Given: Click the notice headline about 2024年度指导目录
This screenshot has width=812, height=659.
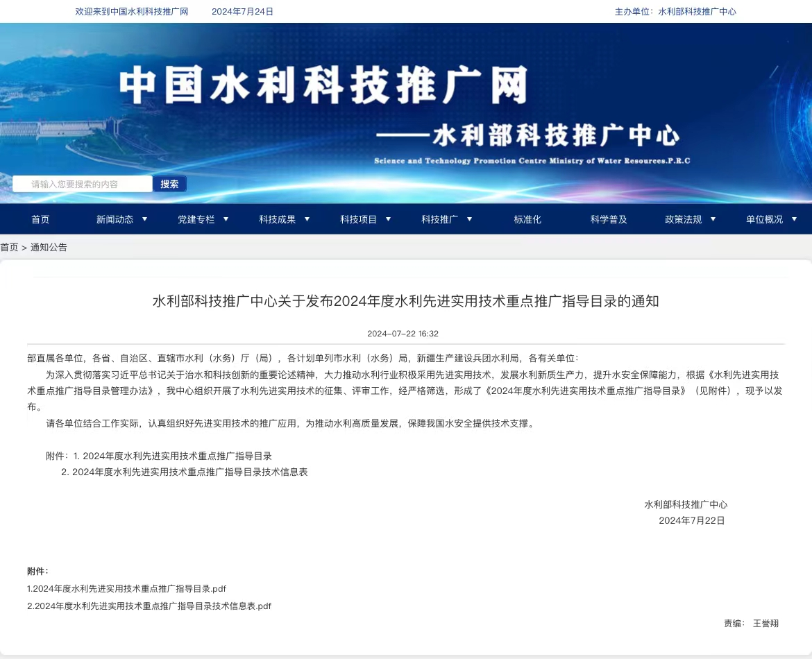Looking at the screenshot, I should 405,301.
